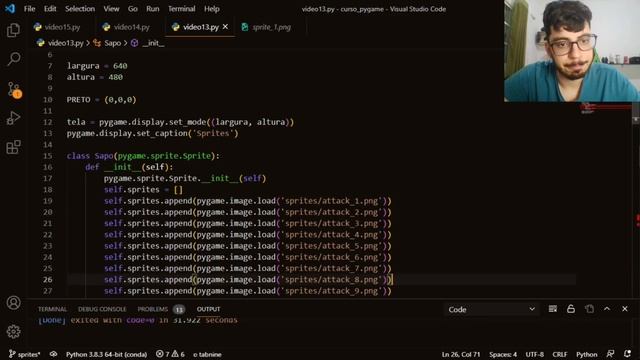Open the output channel Code dropdown
The image size is (640, 360).
click(x=491, y=309)
